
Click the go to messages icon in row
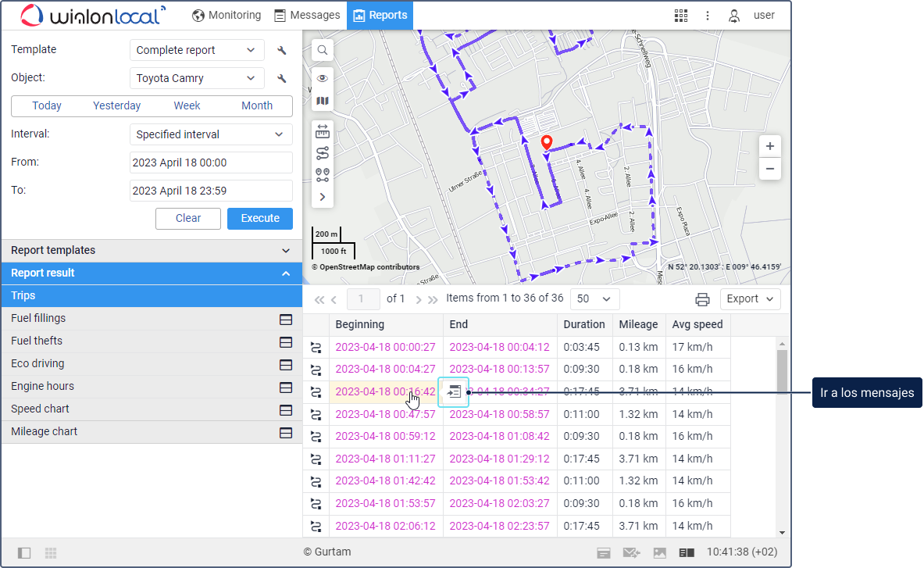455,392
